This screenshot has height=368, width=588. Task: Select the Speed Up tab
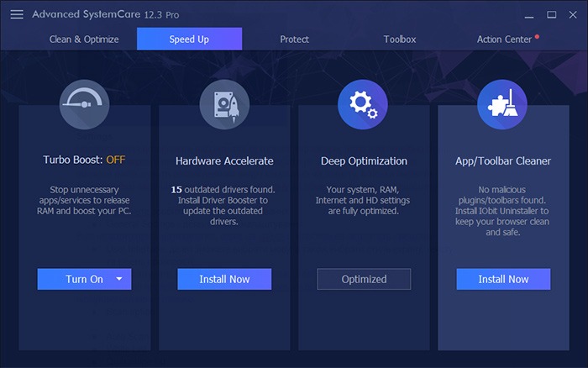[x=189, y=39]
